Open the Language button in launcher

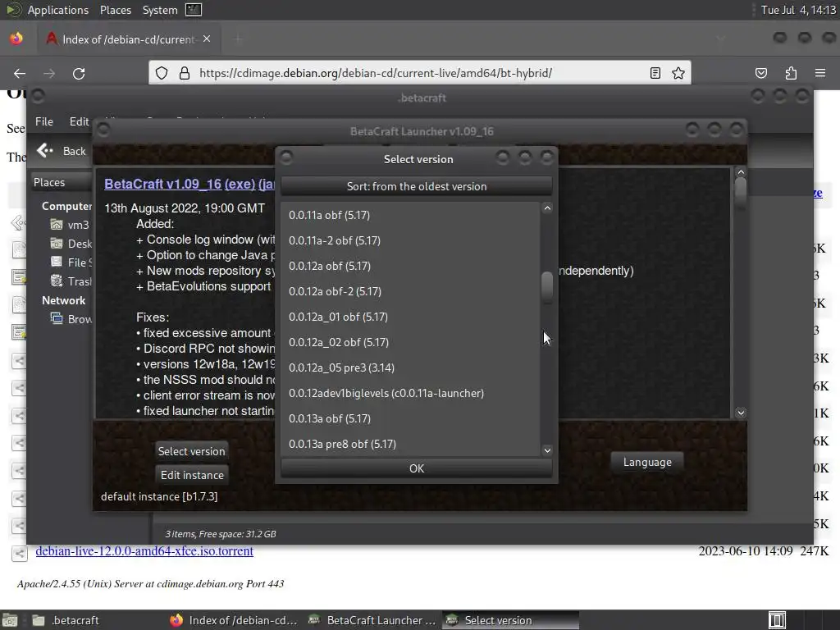pyautogui.click(x=647, y=462)
